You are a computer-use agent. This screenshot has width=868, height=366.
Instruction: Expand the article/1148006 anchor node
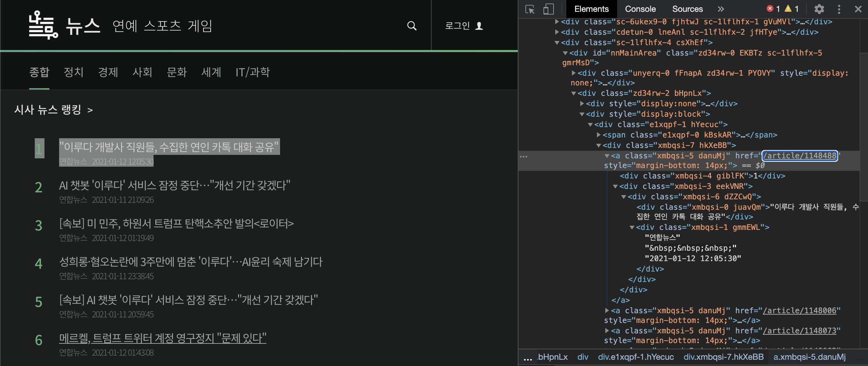(x=607, y=311)
